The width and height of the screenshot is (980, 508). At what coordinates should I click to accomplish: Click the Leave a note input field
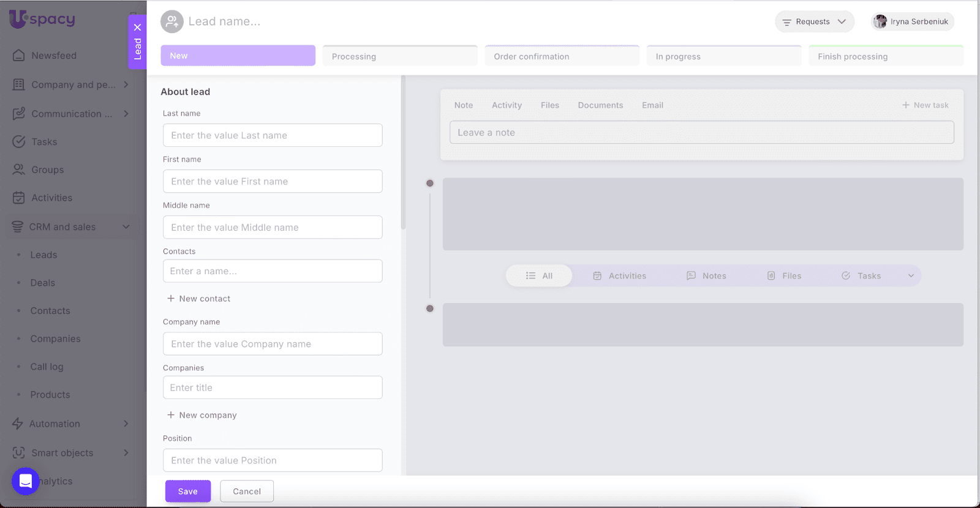click(701, 132)
